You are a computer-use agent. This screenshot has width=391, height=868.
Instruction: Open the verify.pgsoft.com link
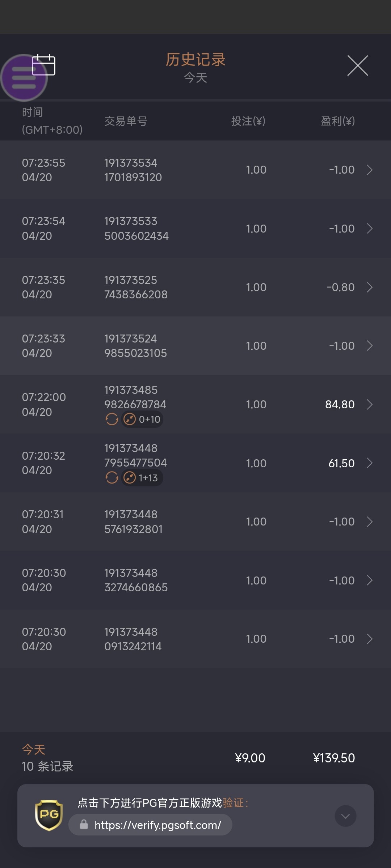[x=157, y=825]
